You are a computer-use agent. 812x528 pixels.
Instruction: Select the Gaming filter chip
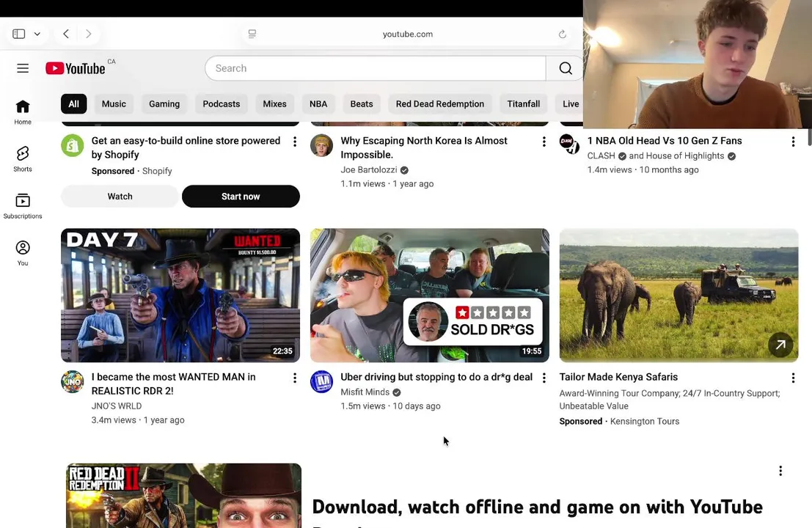pos(164,104)
